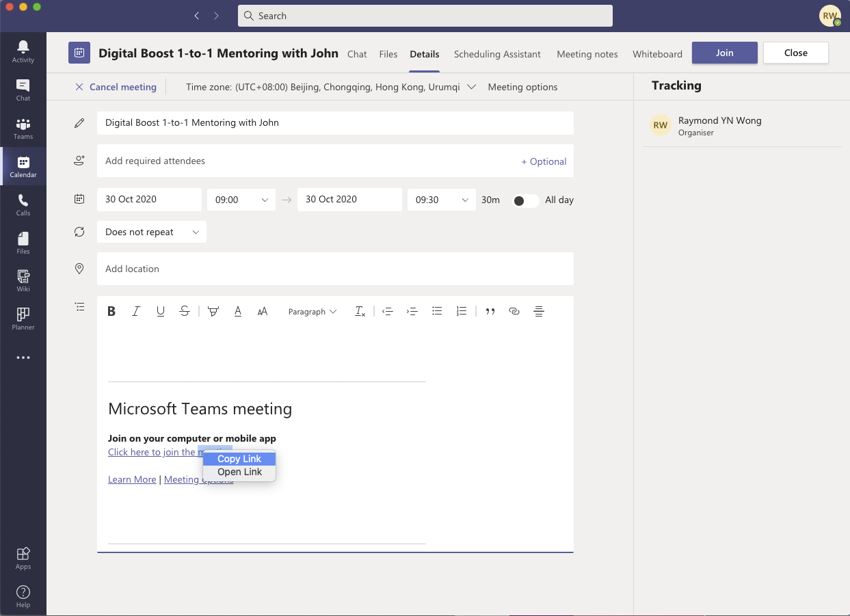Open the text highlight color picker

click(x=213, y=312)
